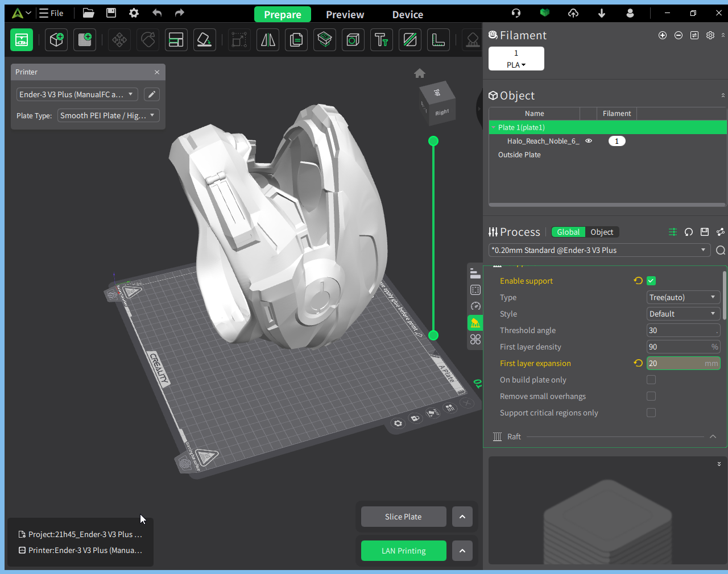Image resolution: width=728 pixels, height=574 pixels.
Task: Switch to the Preview tab
Action: (x=345, y=14)
